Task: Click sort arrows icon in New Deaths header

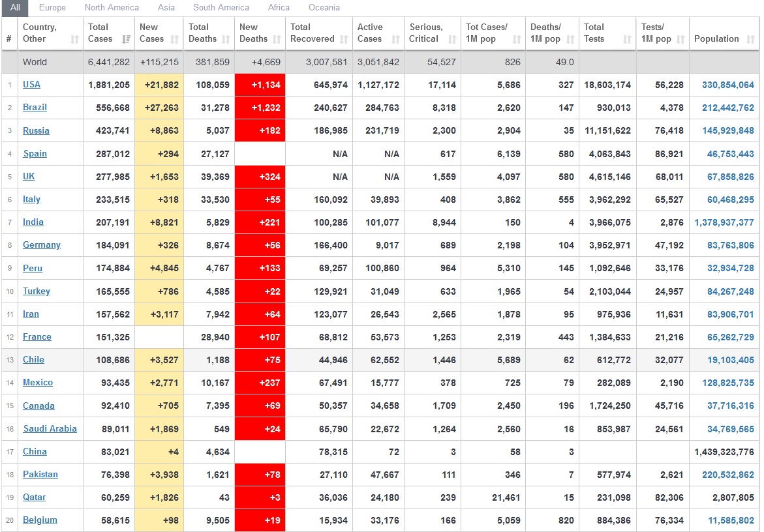Action: tap(277, 40)
